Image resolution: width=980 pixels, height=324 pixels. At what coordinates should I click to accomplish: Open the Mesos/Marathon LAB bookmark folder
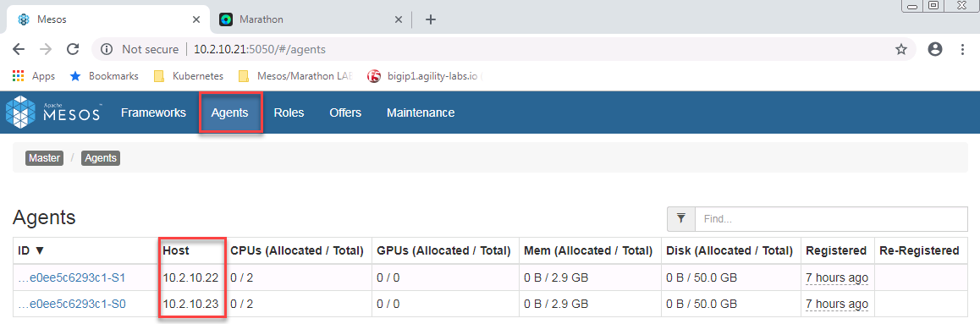point(295,76)
